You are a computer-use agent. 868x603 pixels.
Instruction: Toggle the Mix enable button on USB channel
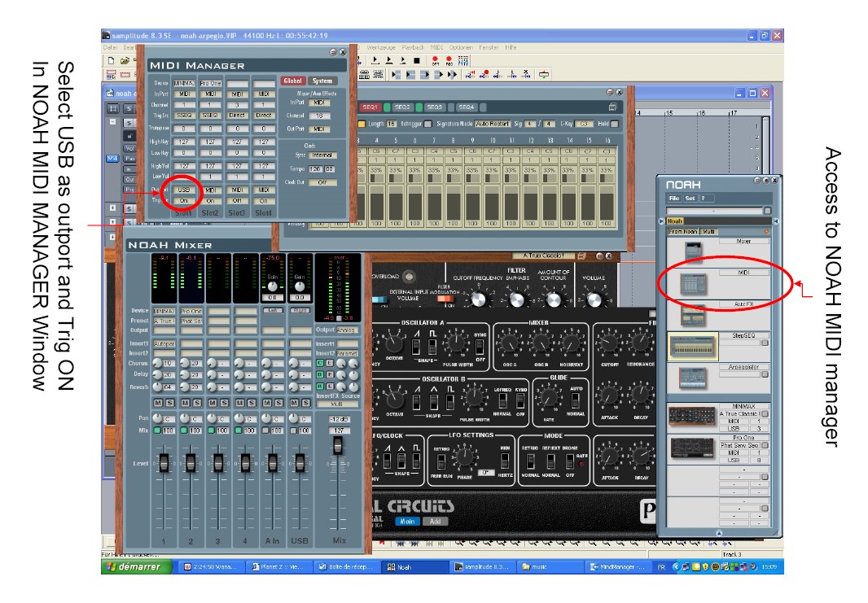(293, 430)
